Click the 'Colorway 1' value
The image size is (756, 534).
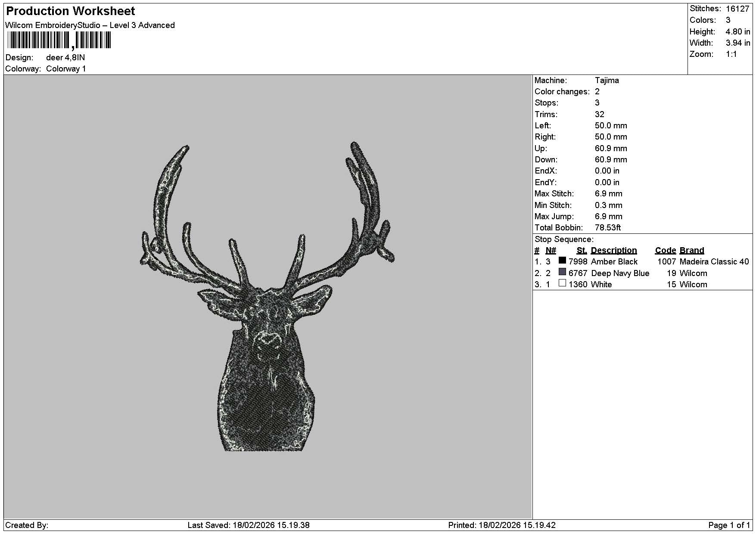pos(66,69)
